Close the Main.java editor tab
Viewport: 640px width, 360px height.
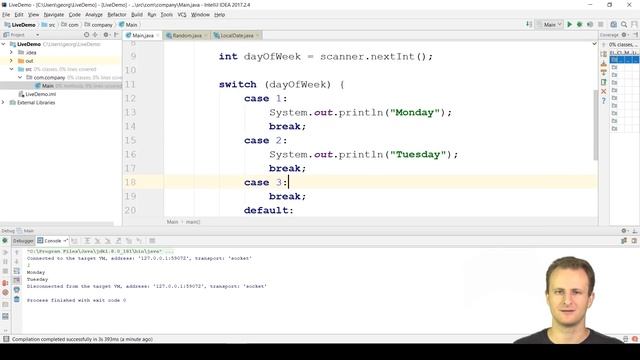(x=158, y=36)
